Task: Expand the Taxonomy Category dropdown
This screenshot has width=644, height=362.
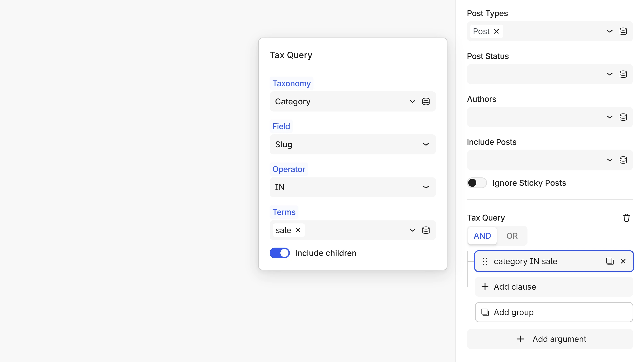Action: 413,101
